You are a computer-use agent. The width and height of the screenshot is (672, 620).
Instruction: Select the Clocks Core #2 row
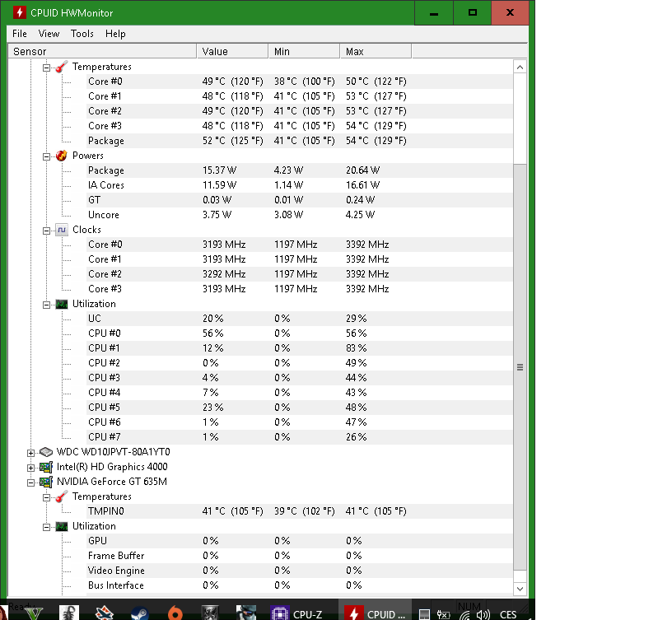click(299, 274)
